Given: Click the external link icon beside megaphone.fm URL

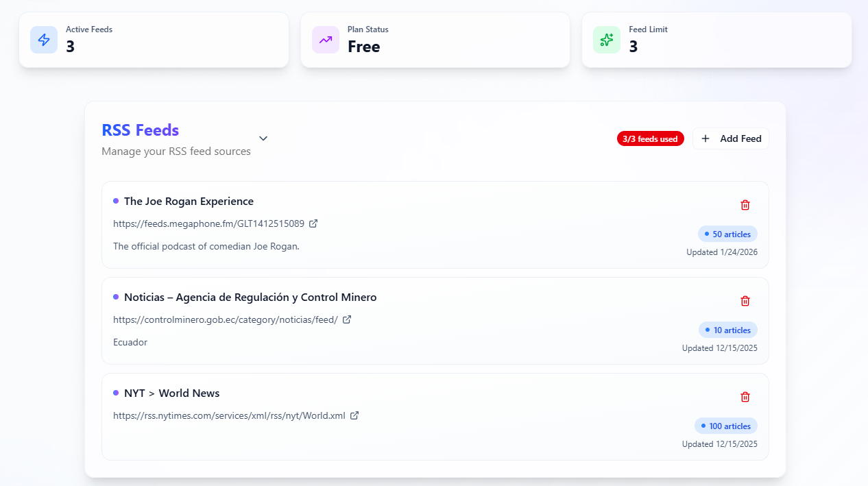Looking at the screenshot, I should tap(313, 223).
